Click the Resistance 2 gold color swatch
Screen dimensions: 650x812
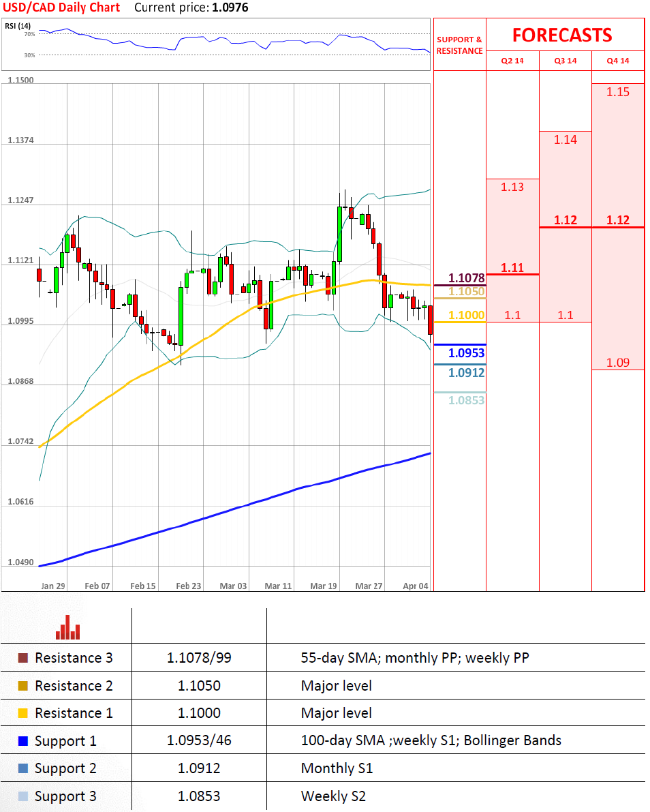22,686
